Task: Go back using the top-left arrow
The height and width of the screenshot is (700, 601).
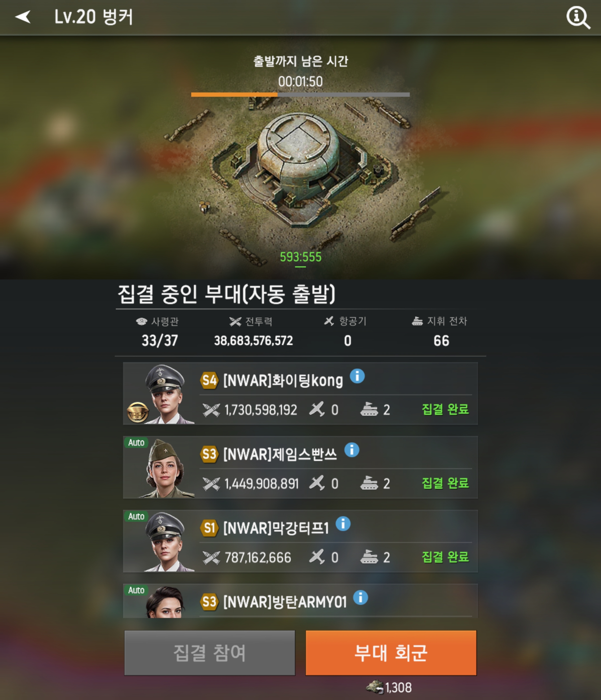Action: pos(23,17)
